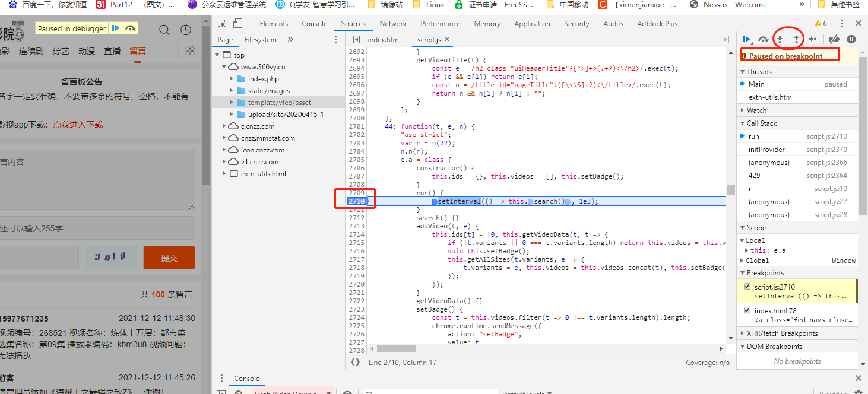
Task: Open the Adblock Plus tab
Action: point(657,24)
